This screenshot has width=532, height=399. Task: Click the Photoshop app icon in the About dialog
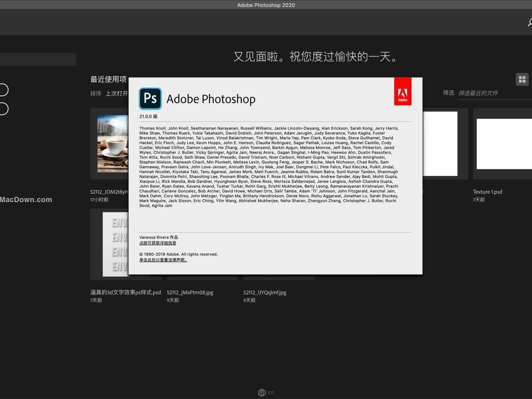150,98
